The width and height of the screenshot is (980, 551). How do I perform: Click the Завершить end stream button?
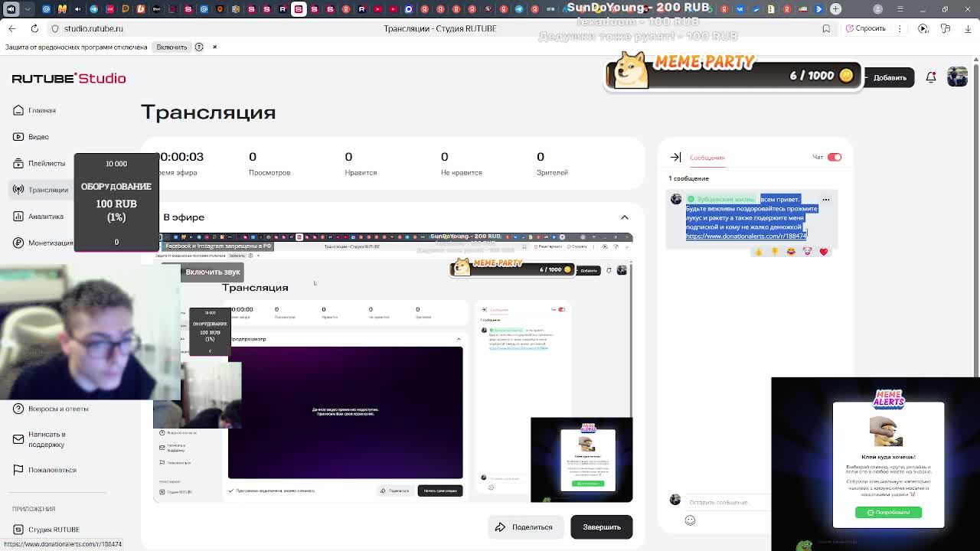(602, 527)
